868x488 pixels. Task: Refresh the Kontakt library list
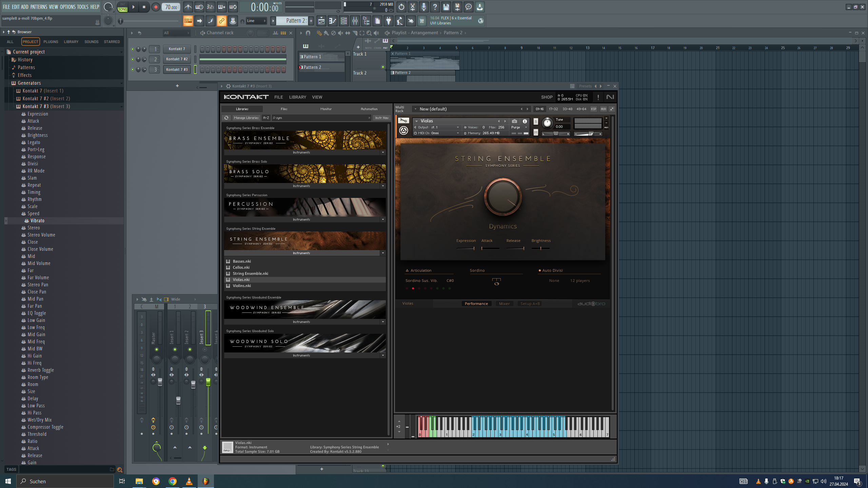click(226, 118)
